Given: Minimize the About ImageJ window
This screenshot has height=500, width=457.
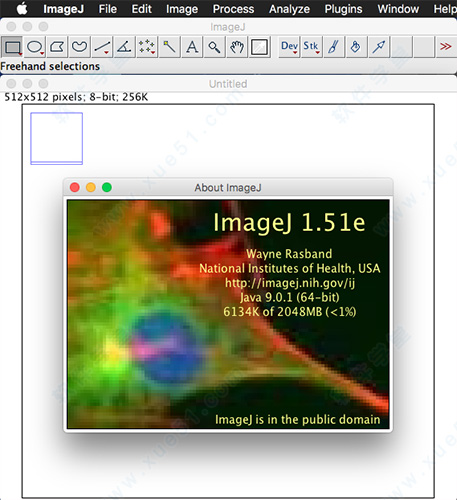Looking at the screenshot, I should coord(91,187).
